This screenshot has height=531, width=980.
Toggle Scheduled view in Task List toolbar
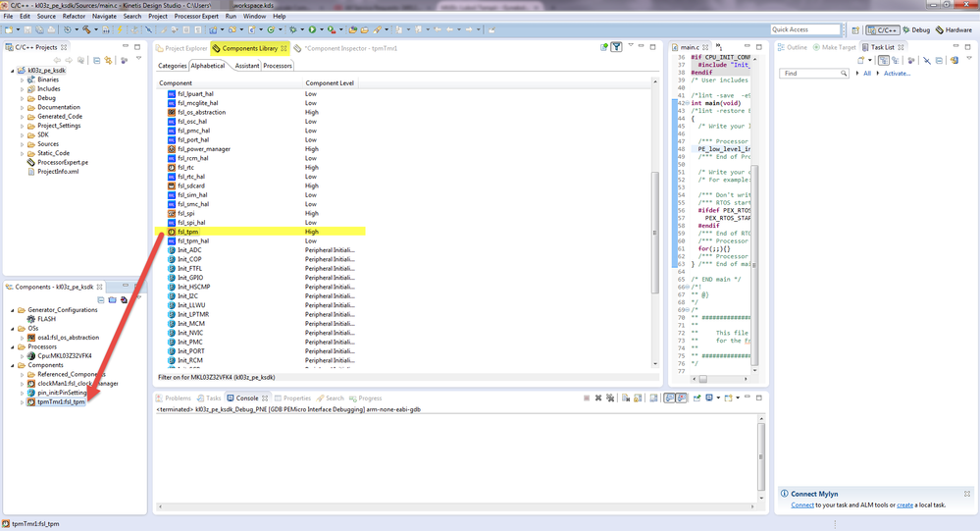tap(895, 60)
